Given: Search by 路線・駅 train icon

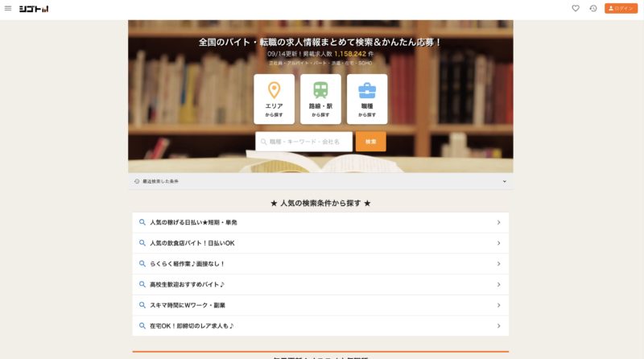Looking at the screenshot, I should click(320, 99).
